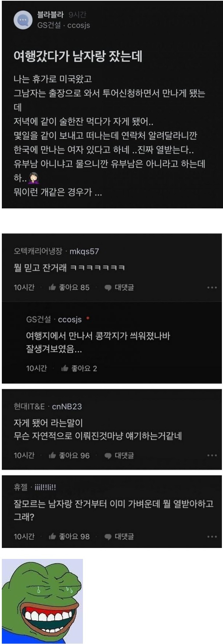Open the three-dot menu on cnNB23's comment
The height and width of the screenshot is (644, 223).
pos(212,455)
